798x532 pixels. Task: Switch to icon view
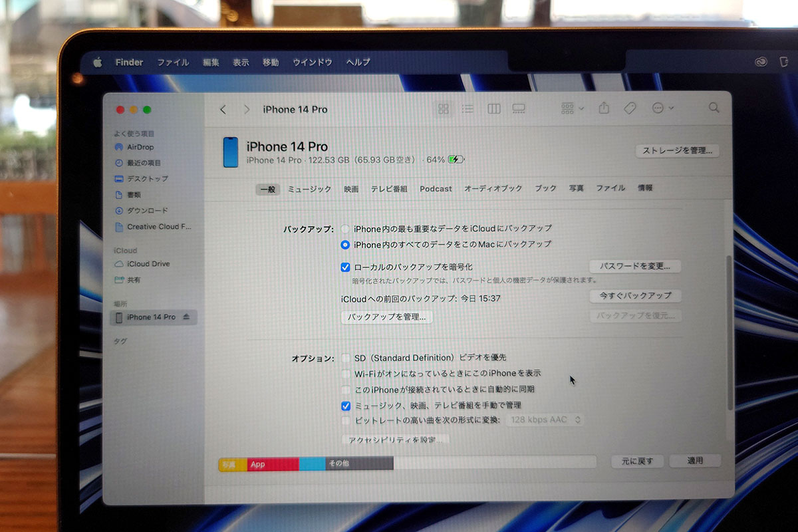coord(444,108)
